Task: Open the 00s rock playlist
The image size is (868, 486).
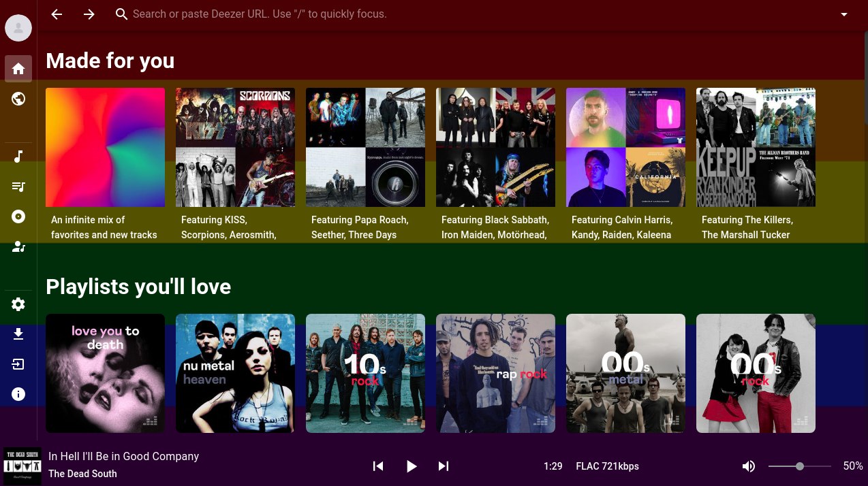Action: (756, 373)
